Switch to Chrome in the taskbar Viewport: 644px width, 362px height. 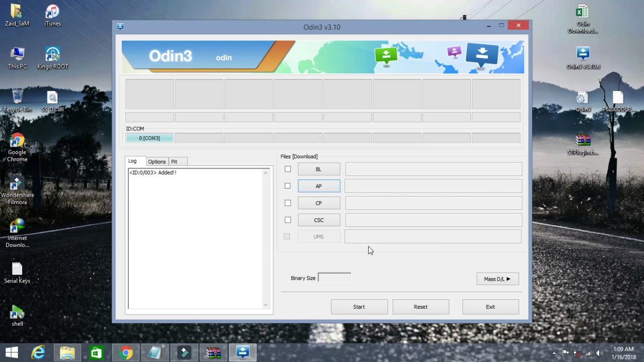(126, 353)
